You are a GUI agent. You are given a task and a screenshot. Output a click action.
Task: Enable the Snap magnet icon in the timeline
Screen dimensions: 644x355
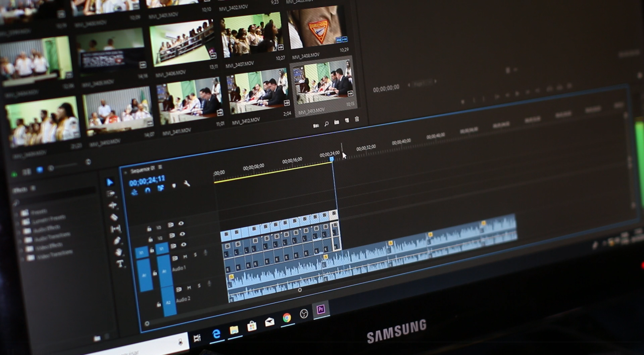[x=148, y=190]
